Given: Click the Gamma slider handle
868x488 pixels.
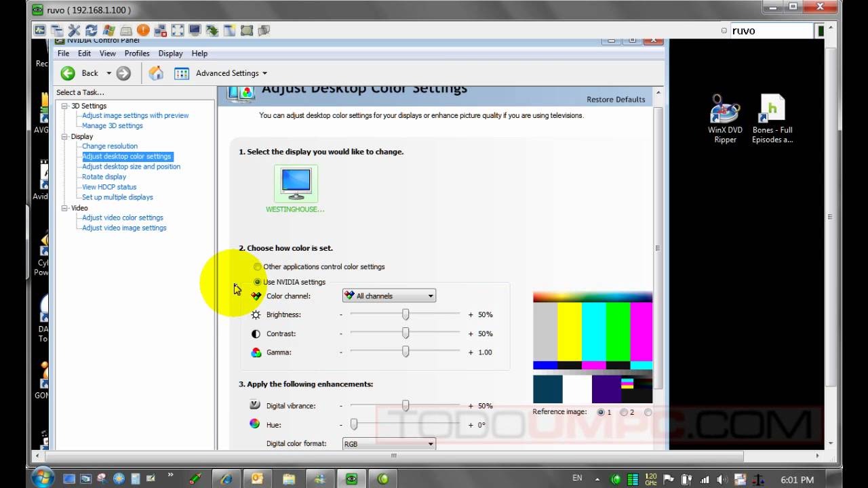Looking at the screenshot, I should click(x=406, y=352).
